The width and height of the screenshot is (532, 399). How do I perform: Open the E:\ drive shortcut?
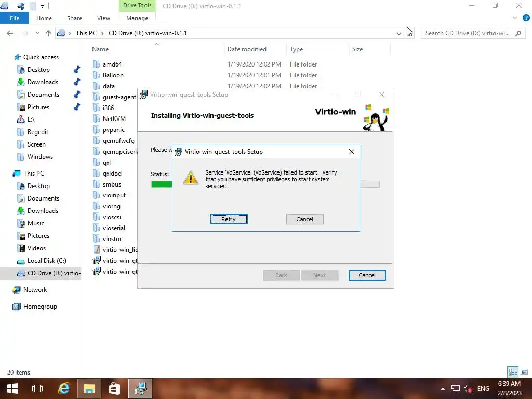coord(31,119)
